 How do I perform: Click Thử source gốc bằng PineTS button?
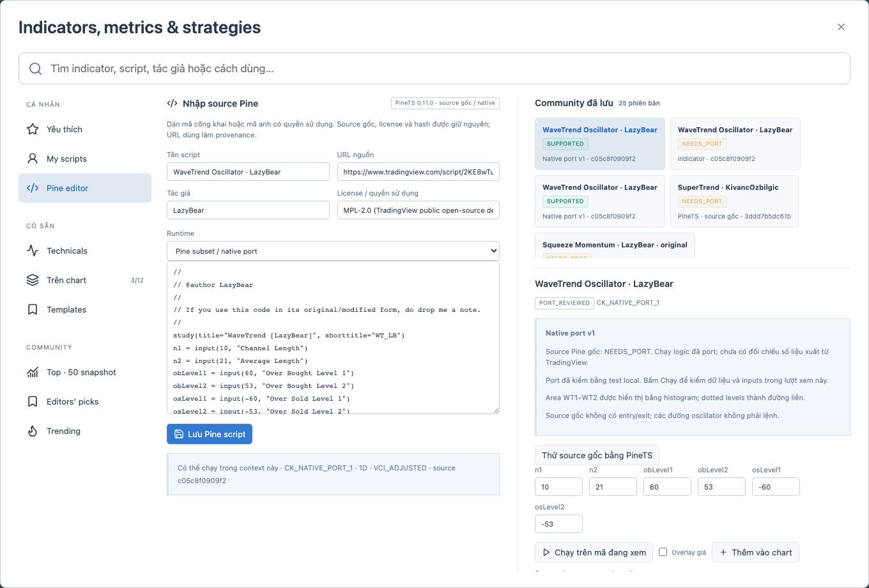point(597,455)
